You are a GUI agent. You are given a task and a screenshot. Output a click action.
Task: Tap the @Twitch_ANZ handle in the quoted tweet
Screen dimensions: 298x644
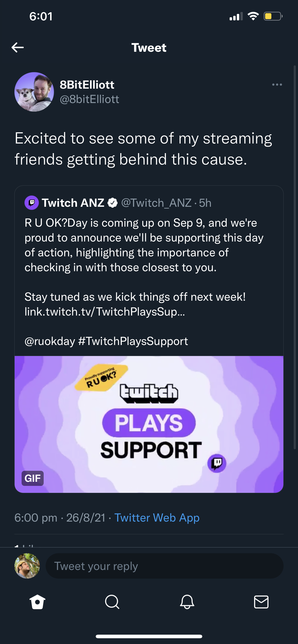click(156, 203)
